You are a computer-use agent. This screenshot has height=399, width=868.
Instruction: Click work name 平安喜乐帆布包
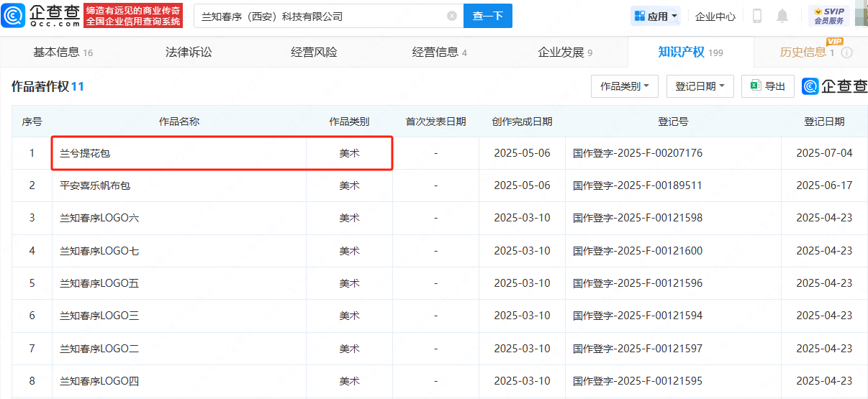coord(95,185)
